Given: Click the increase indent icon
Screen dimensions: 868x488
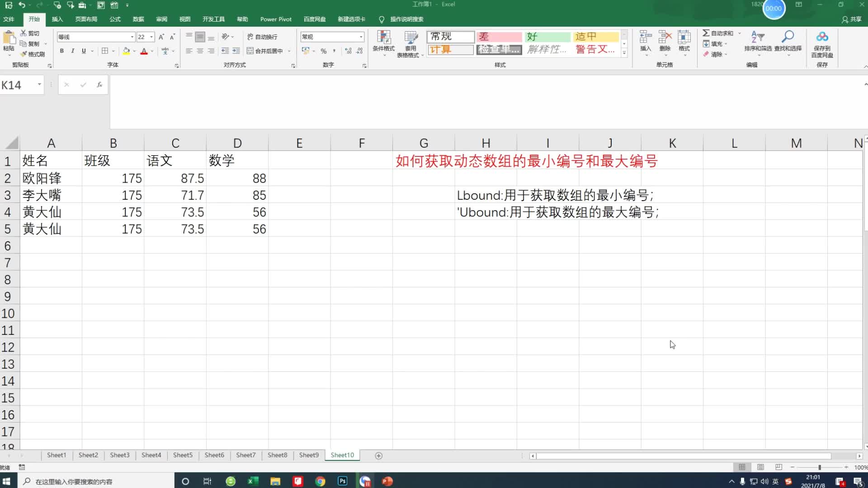Looking at the screenshot, I should pos(236,51).
